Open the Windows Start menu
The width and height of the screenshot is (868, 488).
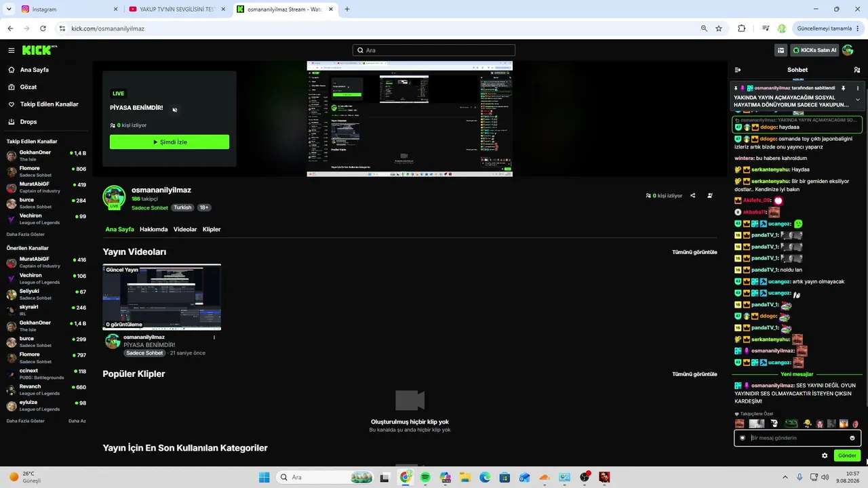(x=264, y=477)
